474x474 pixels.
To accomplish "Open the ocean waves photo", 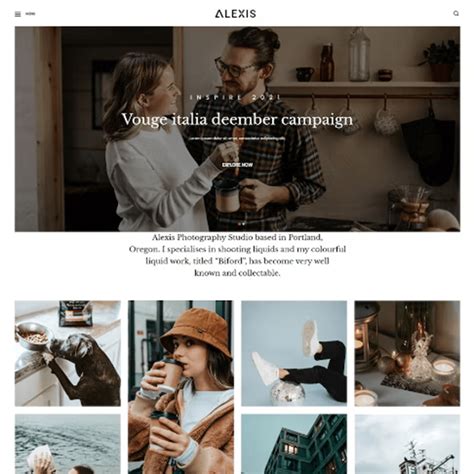I will point(68,444).
